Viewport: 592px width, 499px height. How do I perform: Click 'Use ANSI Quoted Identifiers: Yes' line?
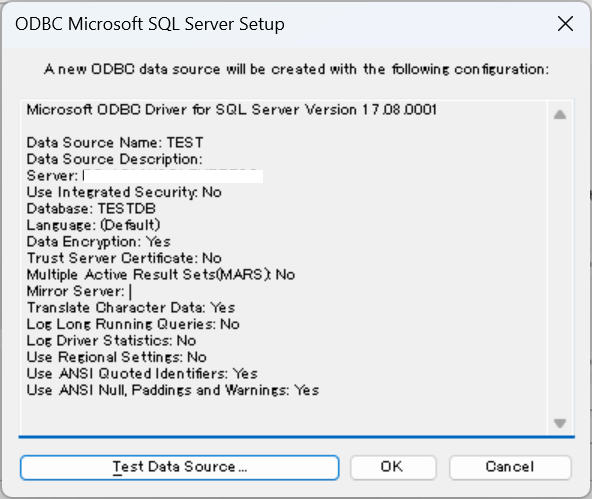142,374
